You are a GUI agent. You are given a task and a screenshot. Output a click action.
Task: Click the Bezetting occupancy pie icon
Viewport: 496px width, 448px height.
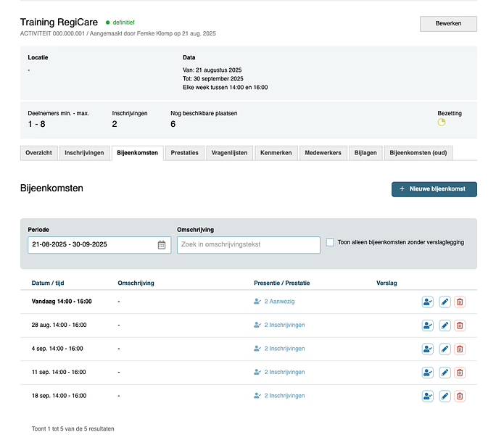pyautogui.click(x=442, y=123)
